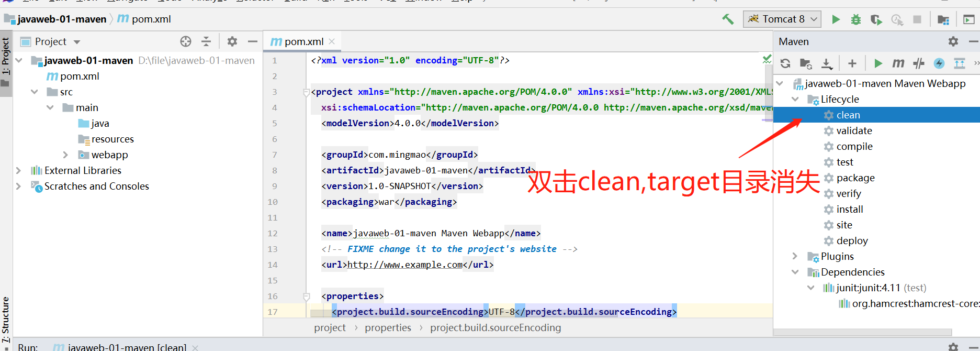980x351 pixels.
Task: Collapse Lifecycle node in Maven panel
Action: 795,99
